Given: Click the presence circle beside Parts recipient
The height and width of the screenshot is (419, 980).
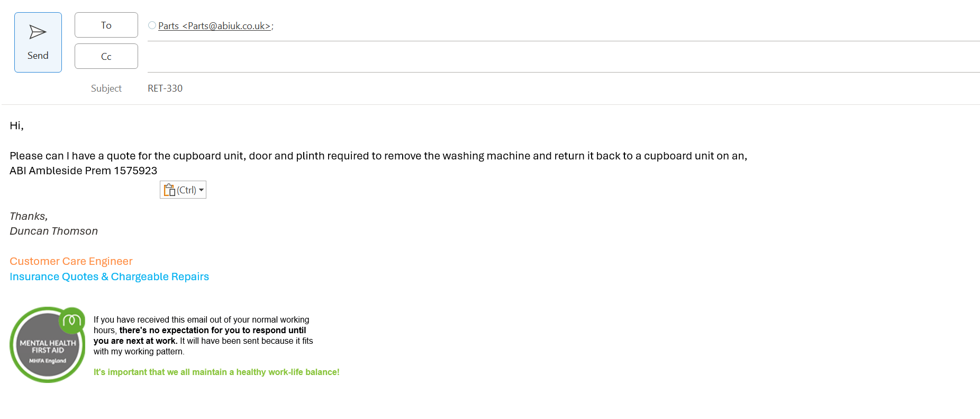Looking at the screenshot, I should tap(152, 25).
